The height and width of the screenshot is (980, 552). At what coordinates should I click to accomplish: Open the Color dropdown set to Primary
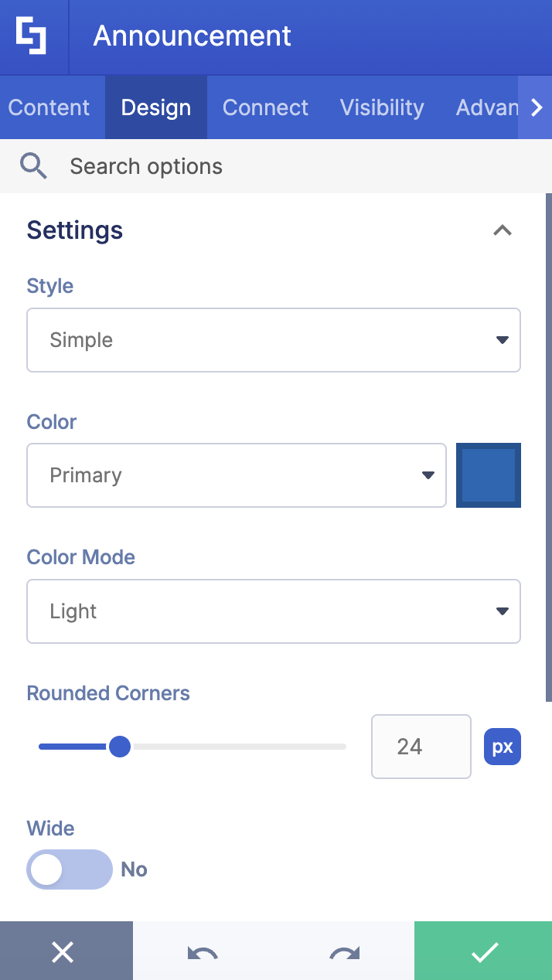[237, 475]
